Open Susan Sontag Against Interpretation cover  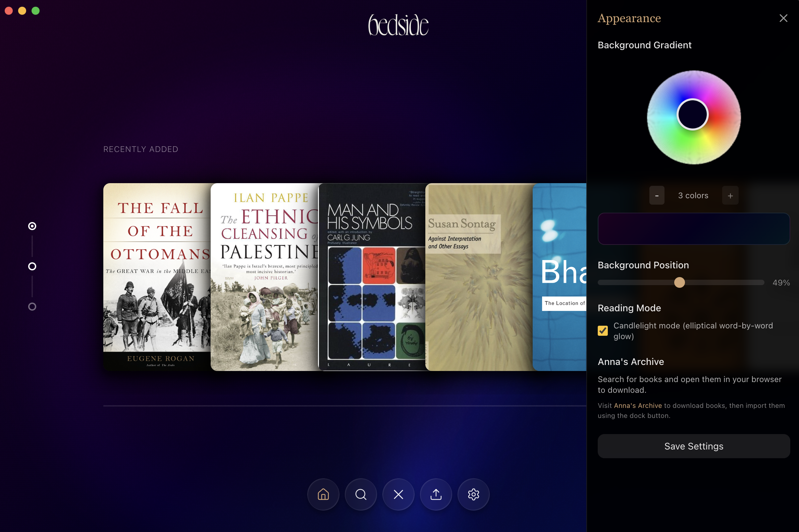[x=479, y=277]
